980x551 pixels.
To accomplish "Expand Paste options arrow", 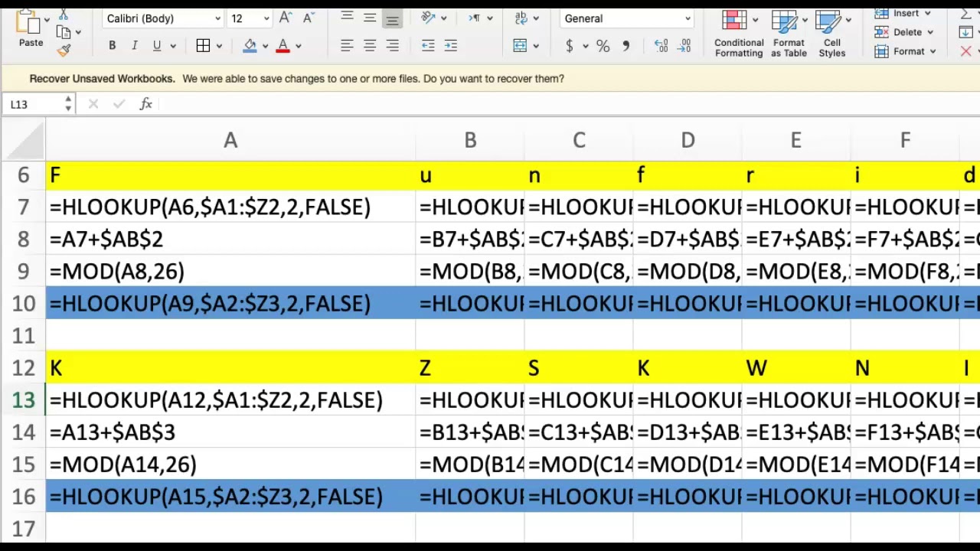I will [47, 19].
